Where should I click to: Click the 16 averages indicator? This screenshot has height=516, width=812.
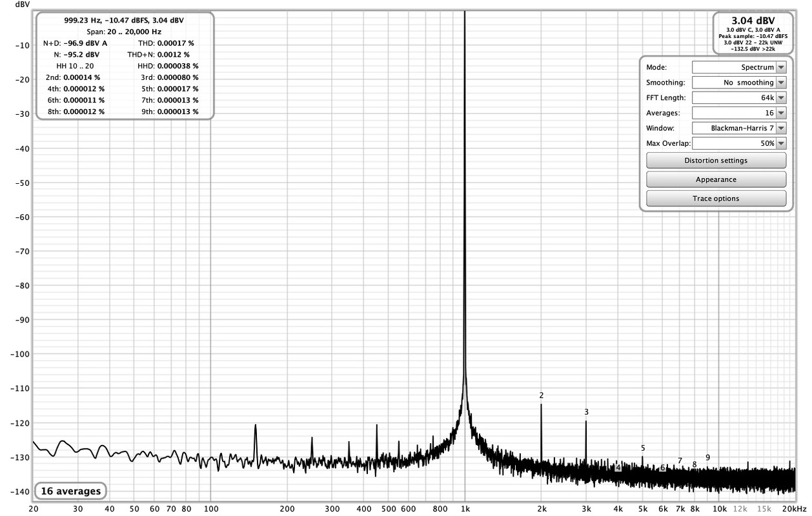click(x=71, y=491)
